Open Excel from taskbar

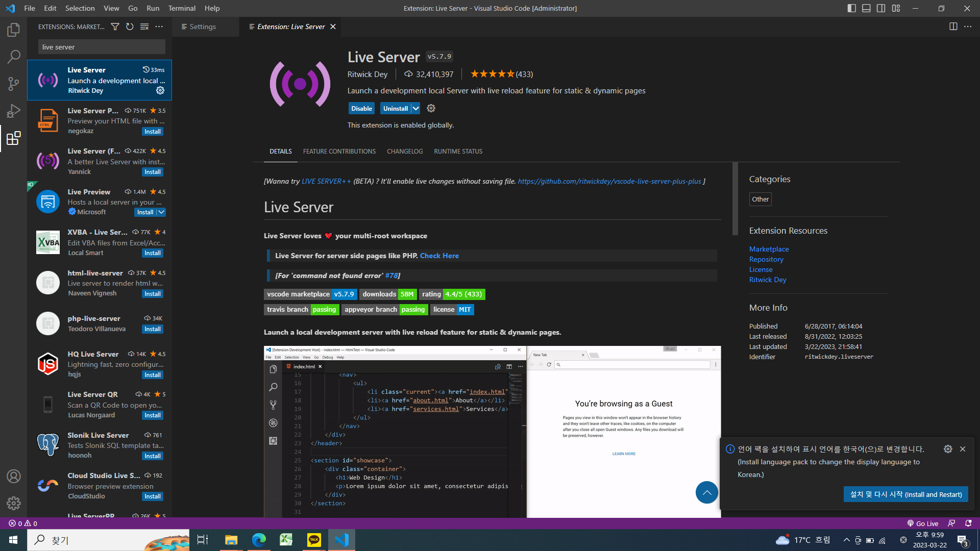coord(286,540)
